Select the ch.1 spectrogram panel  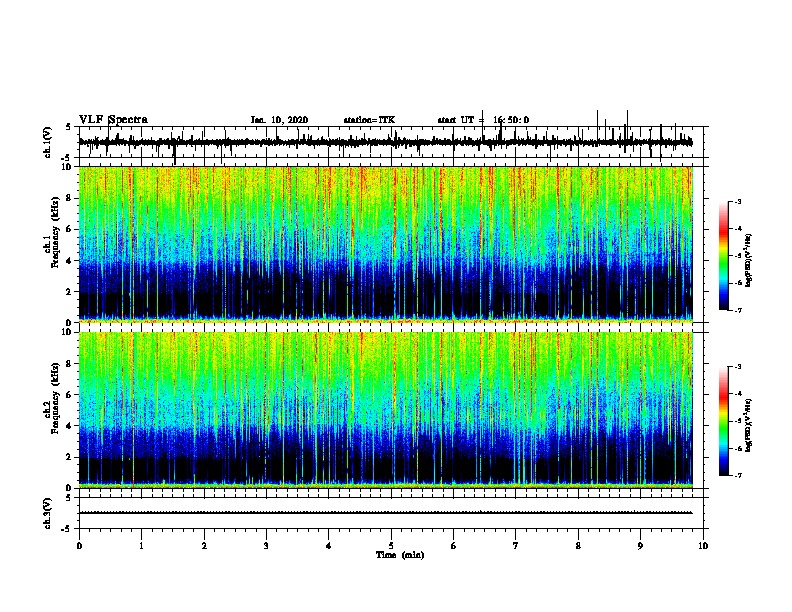385,244
